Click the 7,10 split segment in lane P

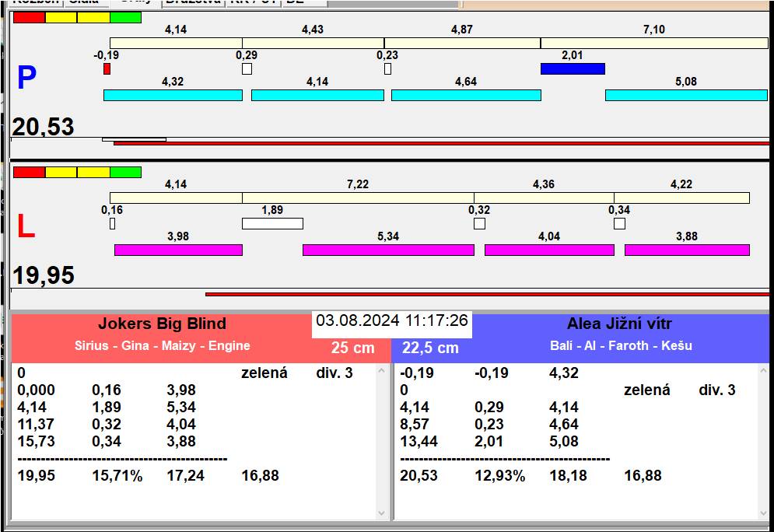click(653, 43)
